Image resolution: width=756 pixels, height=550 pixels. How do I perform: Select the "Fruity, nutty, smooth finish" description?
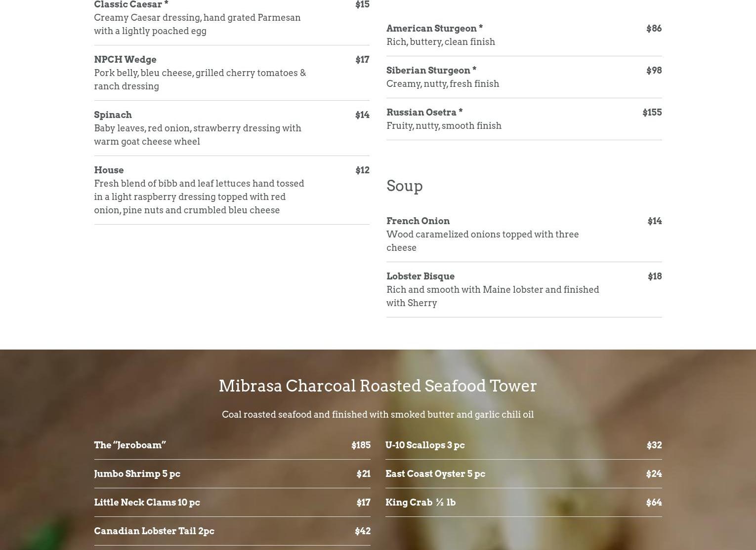point(444,125)
